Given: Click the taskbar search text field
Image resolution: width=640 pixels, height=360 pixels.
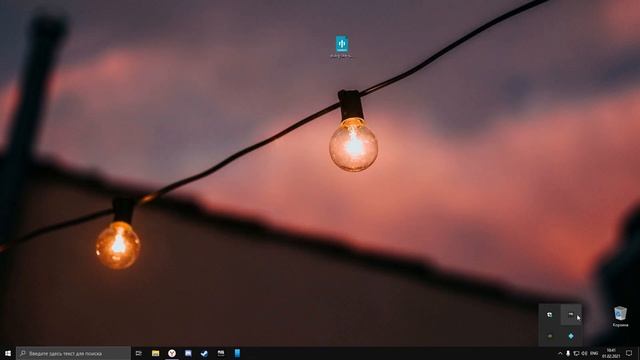Looking at the screenshot, I should 73,353.
